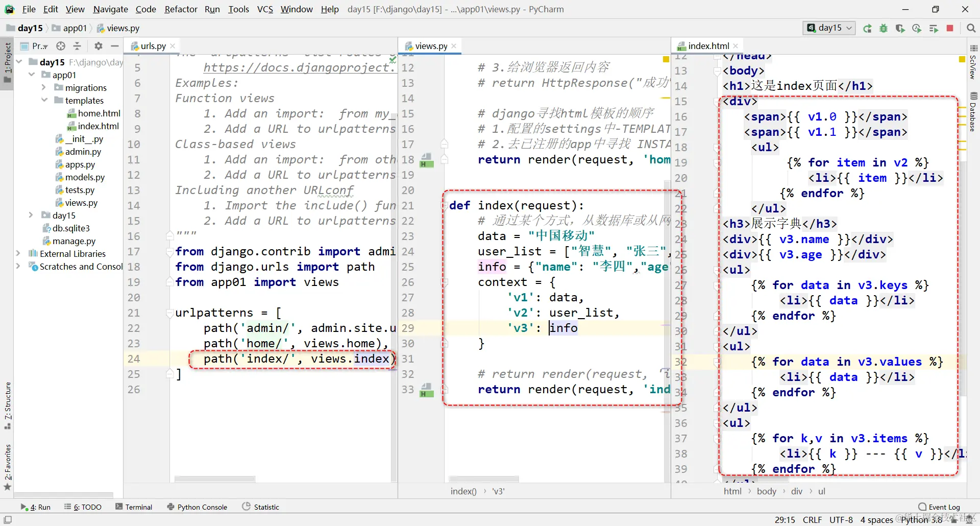Click the HTML gutter icon on line 18
Image resolution: width=980 pixels, height=526 pixels.
[427, 160]
